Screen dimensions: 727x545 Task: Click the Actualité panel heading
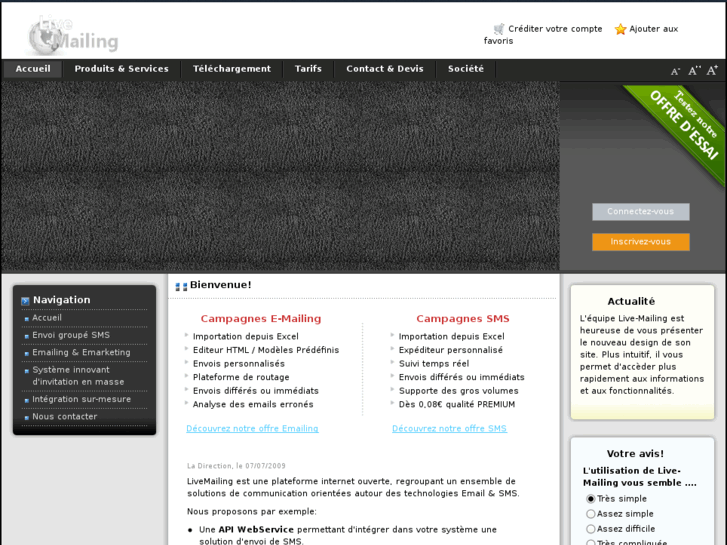tap(631, 301)
